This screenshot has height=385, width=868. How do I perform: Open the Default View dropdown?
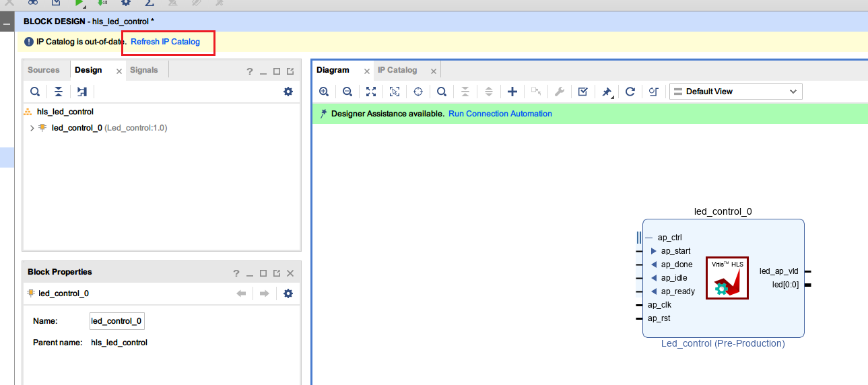point(735,92)
